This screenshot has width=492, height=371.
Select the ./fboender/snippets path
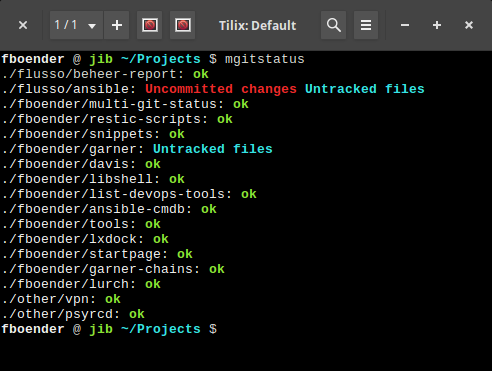[x=81, y=134]
